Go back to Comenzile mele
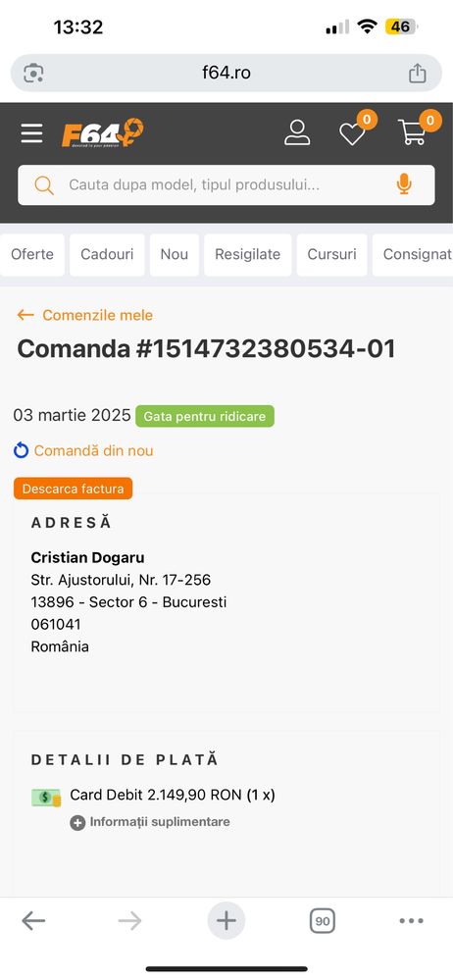453x980 pixels. click(85, 315)
